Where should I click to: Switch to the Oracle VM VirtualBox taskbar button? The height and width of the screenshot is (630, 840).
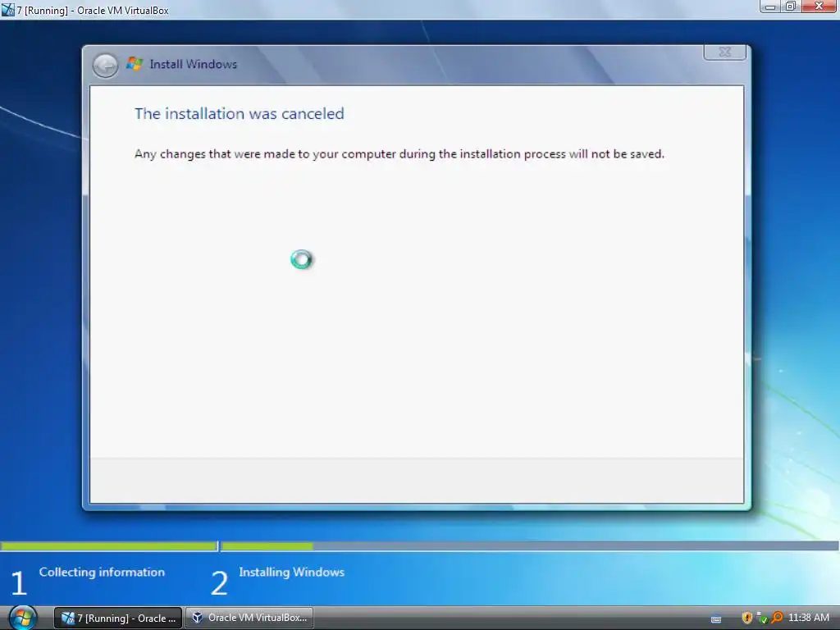click(x=249, y=618)
